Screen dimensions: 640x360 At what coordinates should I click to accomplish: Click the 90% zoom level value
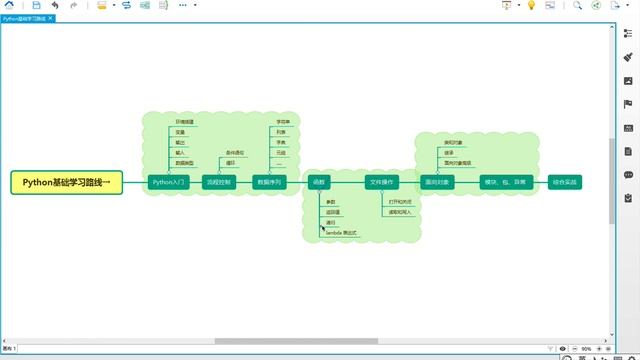[x=587, y=349]
